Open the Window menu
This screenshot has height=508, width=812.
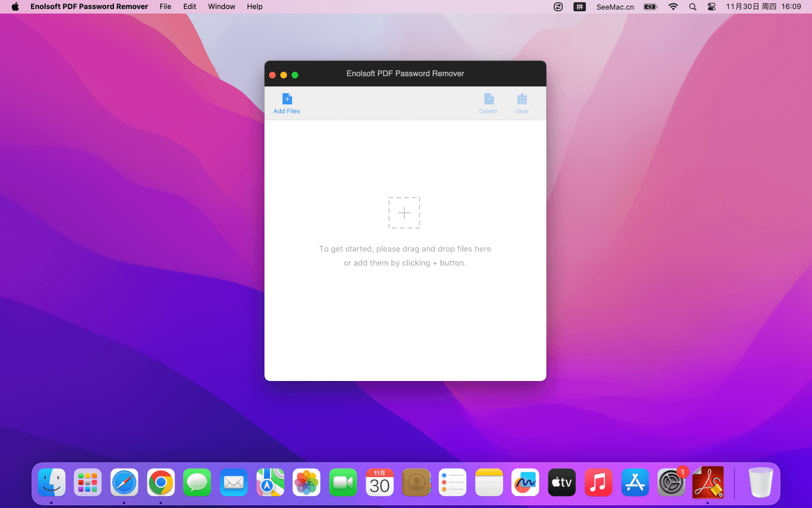(x=222, y=7)
